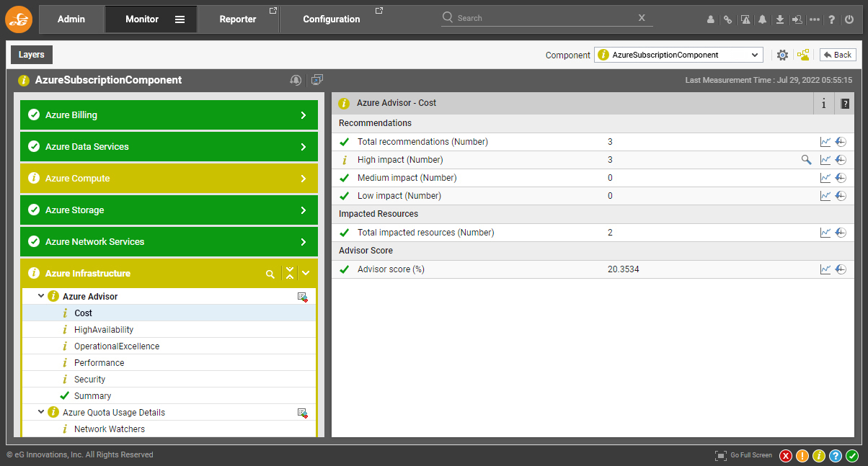Click the alarm acknowledgement icon beside component title
Viewport: 868px width, 466px height.
coord(296,80)
